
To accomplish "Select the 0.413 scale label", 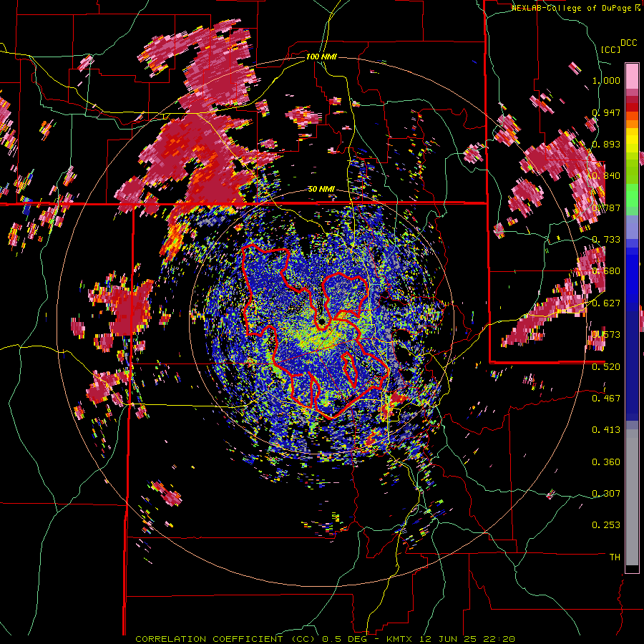I will click(606, 430).
